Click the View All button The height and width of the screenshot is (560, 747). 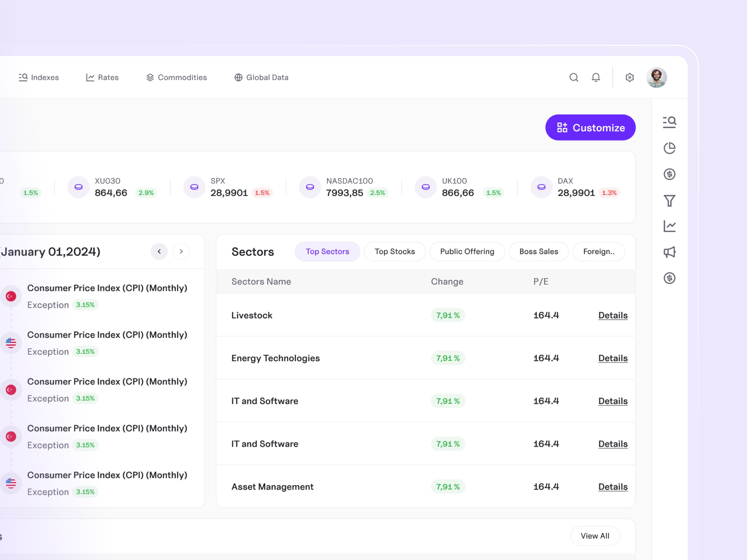[x=595, y=536]
